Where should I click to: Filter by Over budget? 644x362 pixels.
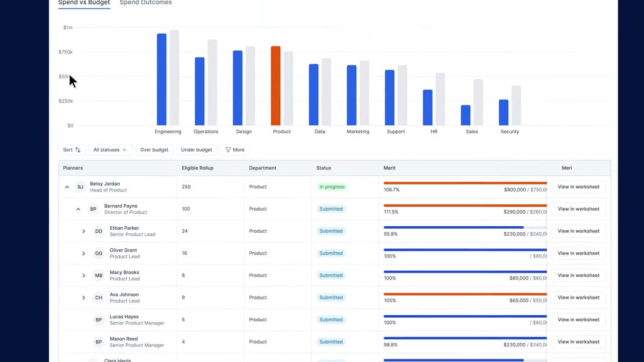154,150
